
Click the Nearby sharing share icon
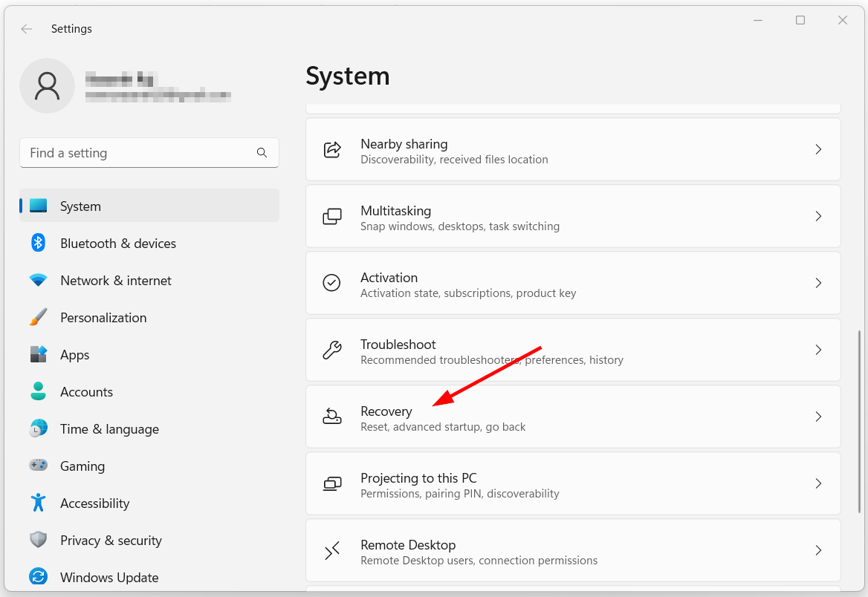click(332, 149)
